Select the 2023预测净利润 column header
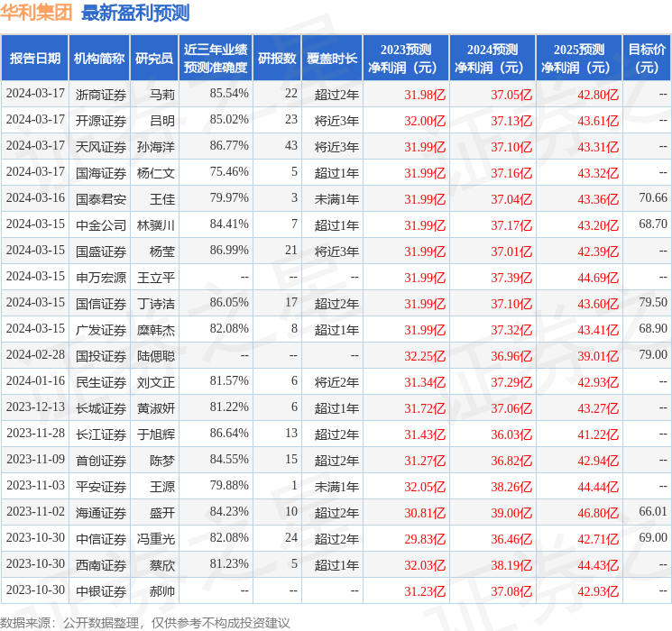Screen dimensions: 672x631 (x=405, y=59)
